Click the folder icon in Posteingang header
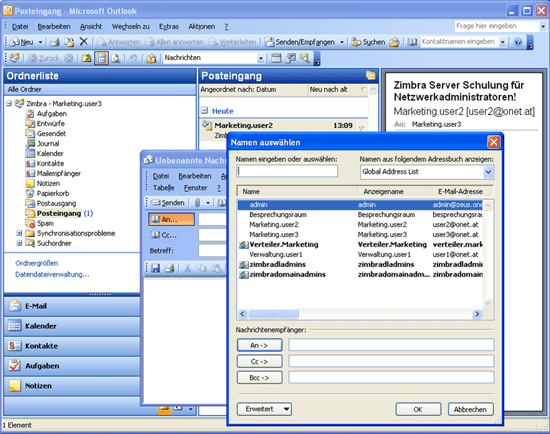Screen dimensions: 550x434 pyautogui.click(x=370, y=75)
